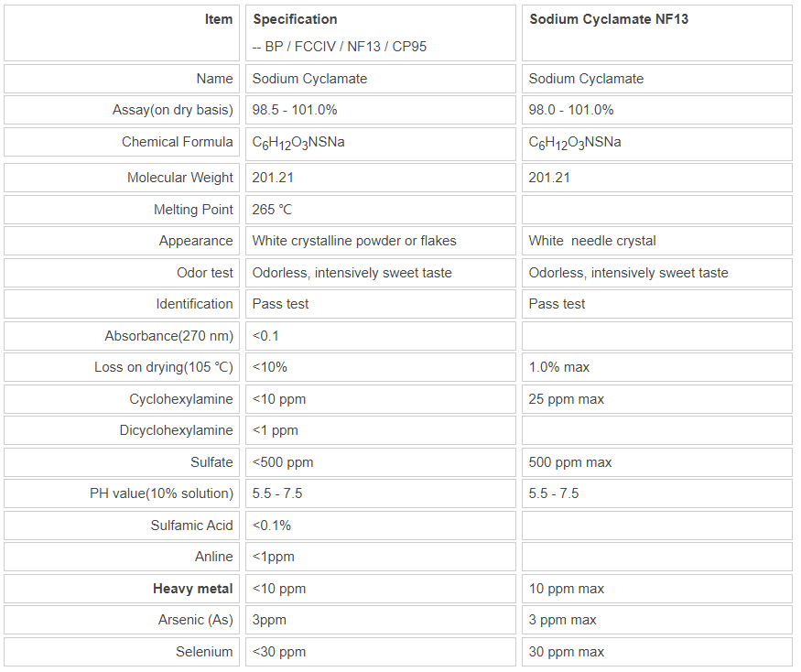
Task: Select the "Specification" header text
Action: [295, 19]
